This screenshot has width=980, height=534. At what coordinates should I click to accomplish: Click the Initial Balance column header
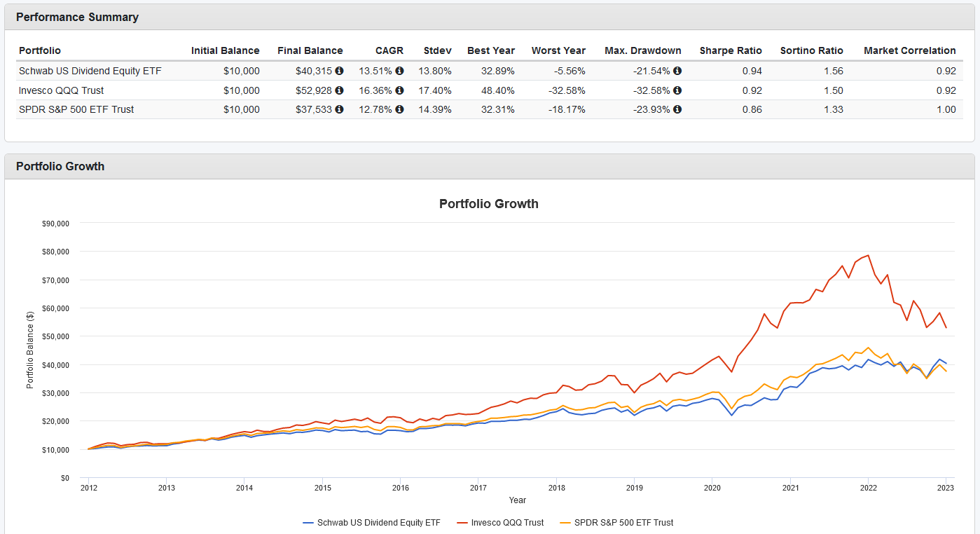click(226, 50)
